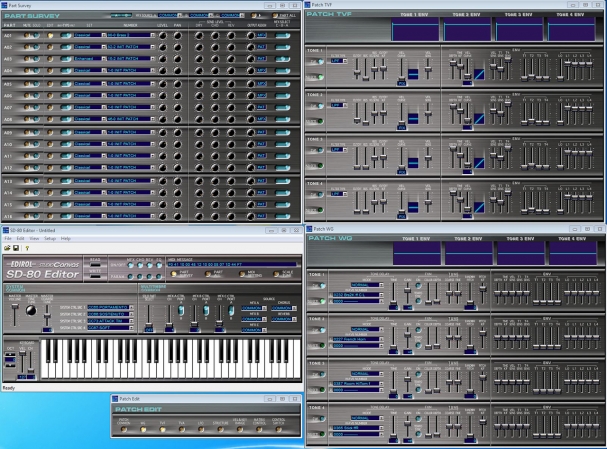The image size is (607, 449).
Task: Open the Setup menu in SD-80 Editor
Action: (50, 238)
